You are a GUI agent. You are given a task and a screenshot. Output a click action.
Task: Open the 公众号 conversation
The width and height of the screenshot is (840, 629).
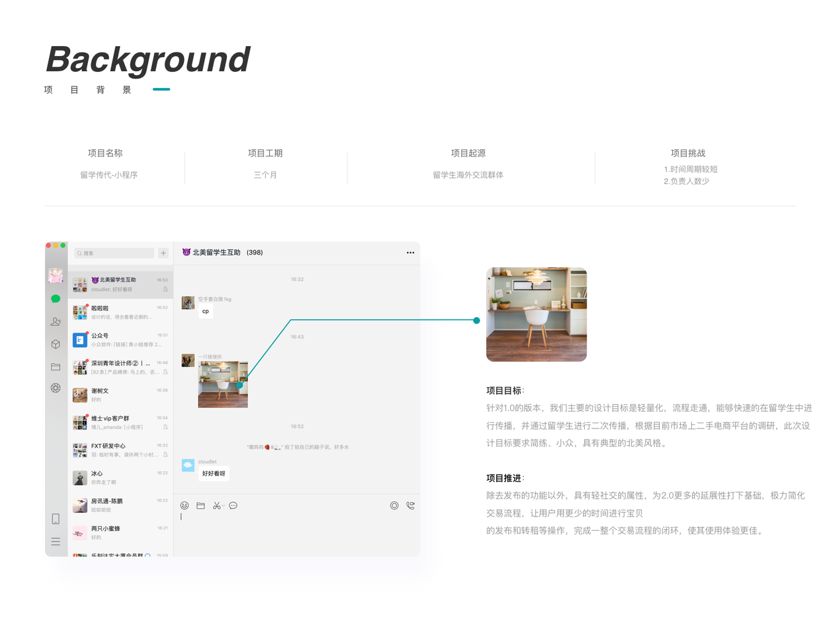[121, 340]
